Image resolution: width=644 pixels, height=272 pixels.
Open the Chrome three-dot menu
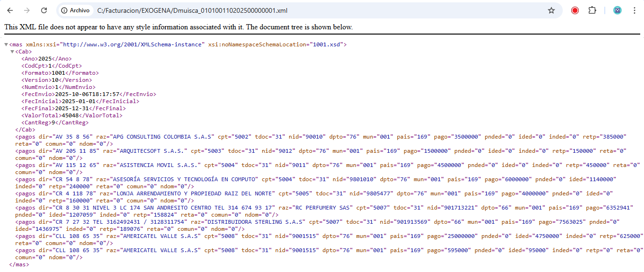(x=634, y=10)
